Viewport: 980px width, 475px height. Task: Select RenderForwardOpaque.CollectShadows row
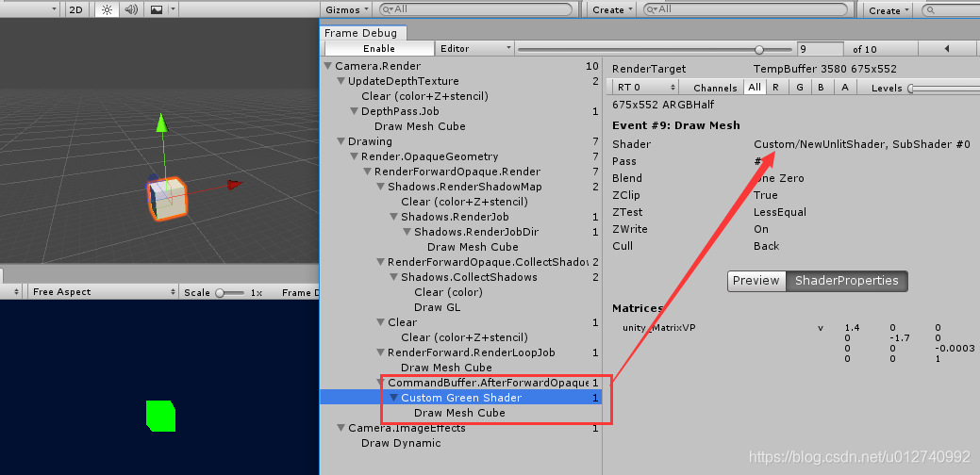460,262
